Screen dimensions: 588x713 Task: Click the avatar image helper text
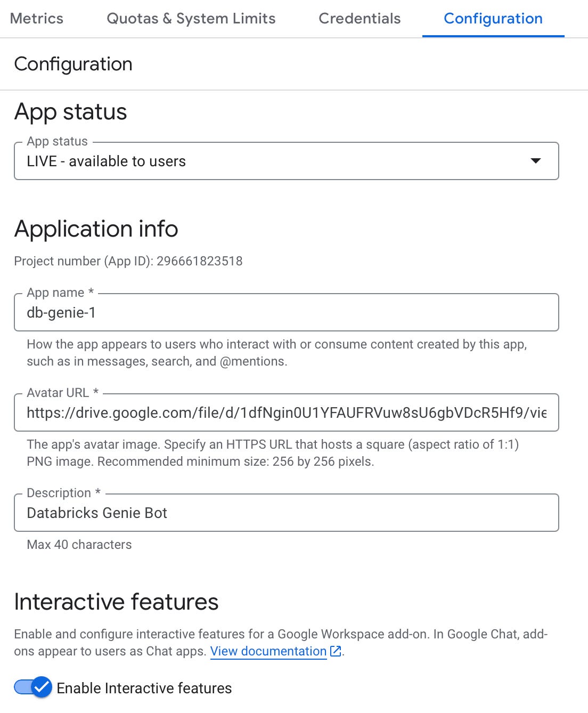pos(272,453)
